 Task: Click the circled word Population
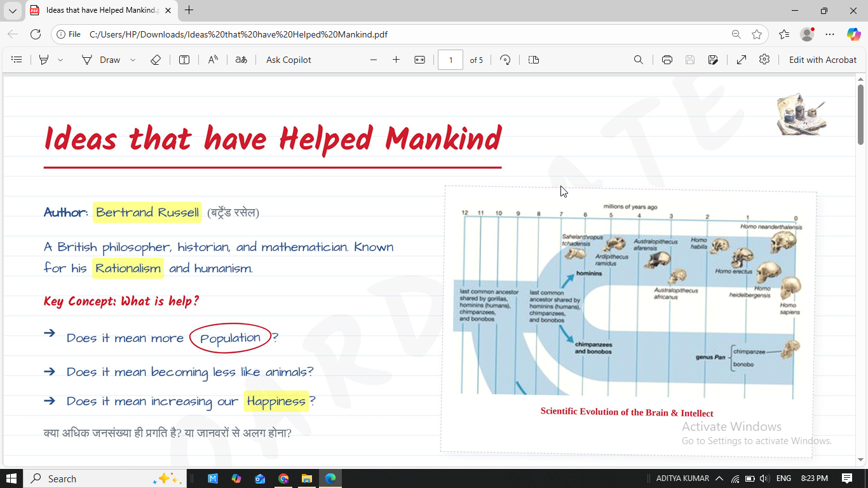(230, 337)
